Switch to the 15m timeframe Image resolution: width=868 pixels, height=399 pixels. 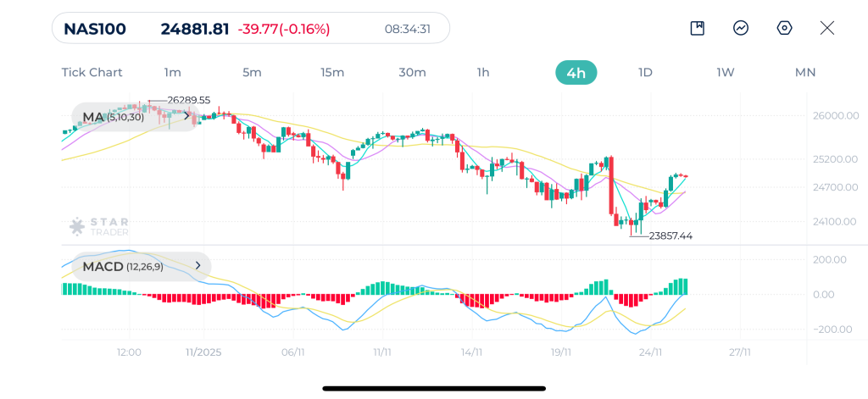(332, 72)
